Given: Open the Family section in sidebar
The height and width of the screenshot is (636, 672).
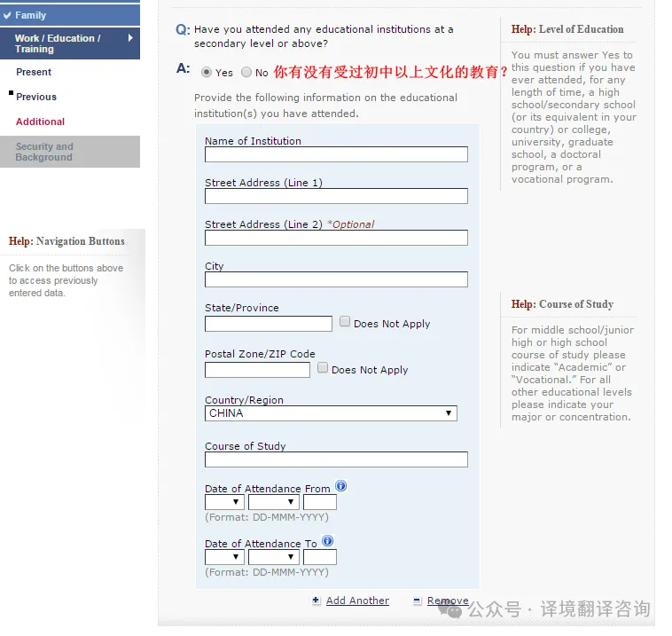Looking at the screenshot, I should (x=69, y=15).
